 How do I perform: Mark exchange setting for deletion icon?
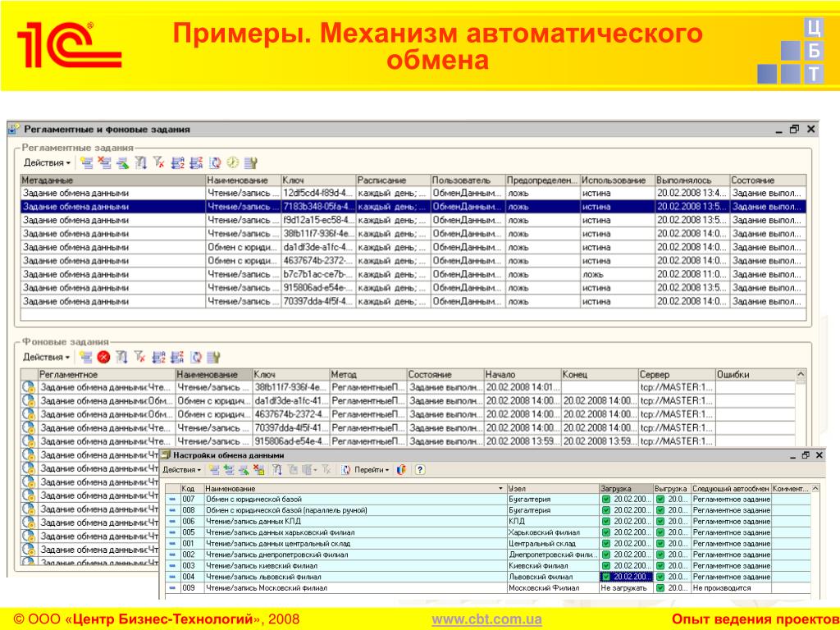point(259,470)
